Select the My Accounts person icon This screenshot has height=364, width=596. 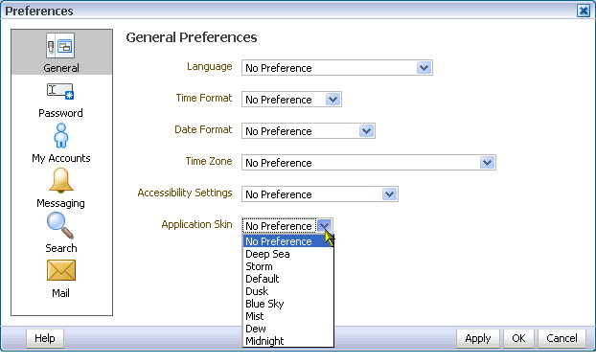60,136
